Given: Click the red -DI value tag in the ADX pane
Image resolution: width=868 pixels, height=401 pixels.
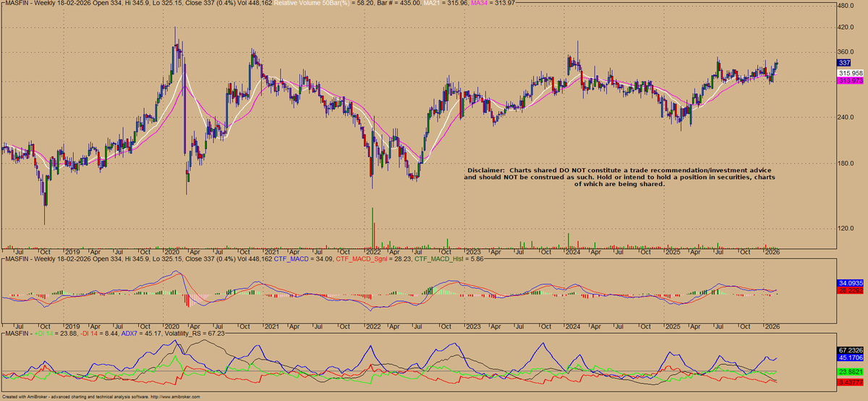Looking at the screenshot, I should 851,381.
